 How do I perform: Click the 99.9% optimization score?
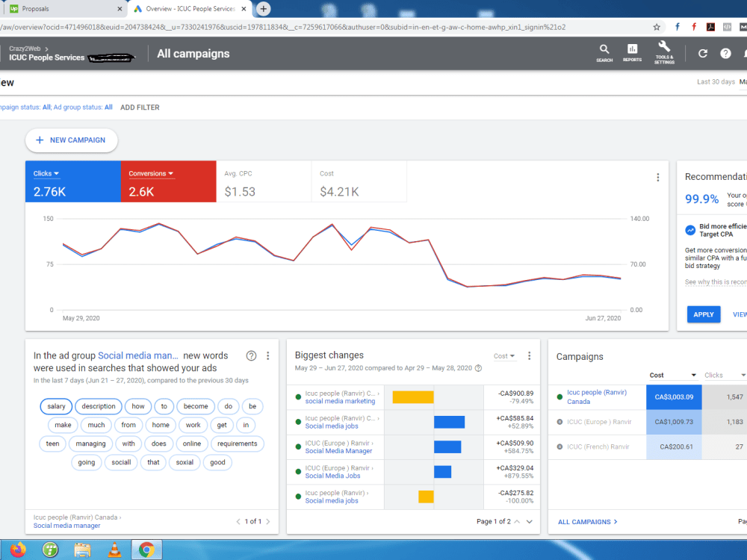pyautogui.click(x=701, y=199)
